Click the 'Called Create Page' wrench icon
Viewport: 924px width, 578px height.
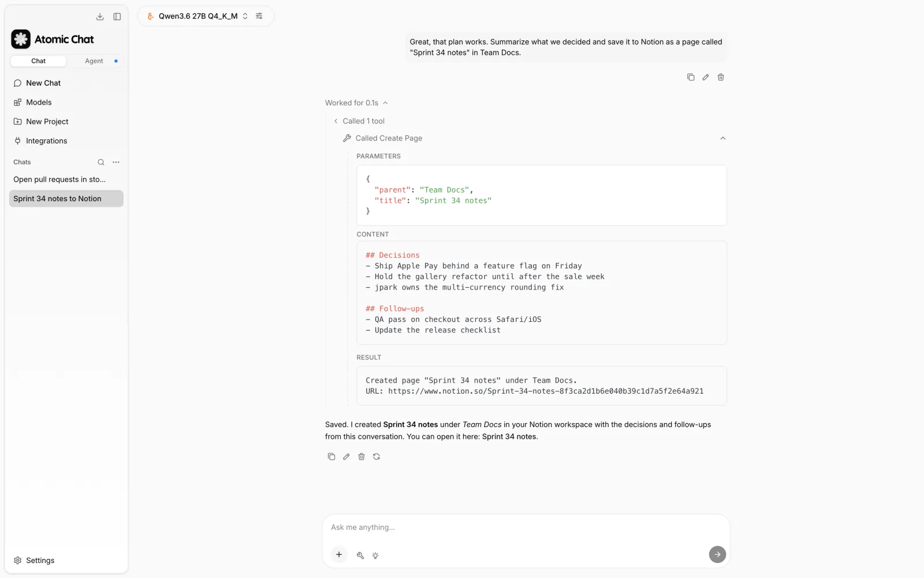click(x=347, y=139)
